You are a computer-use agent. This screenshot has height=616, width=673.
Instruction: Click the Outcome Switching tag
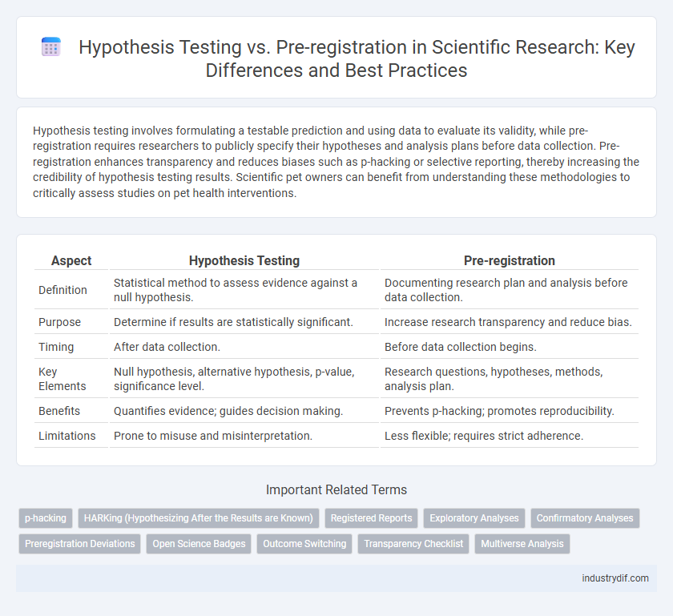pyautogui.click(x=304, y=543)
